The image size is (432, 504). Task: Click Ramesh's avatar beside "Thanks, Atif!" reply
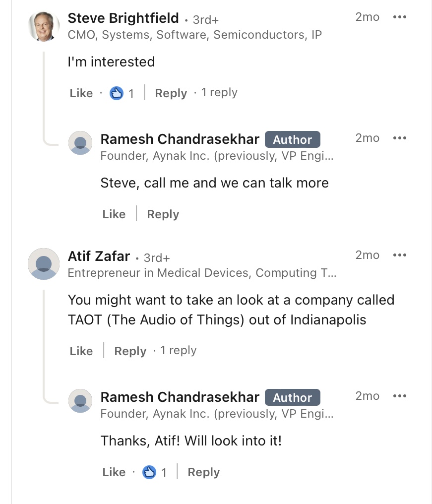click(80, 401)
